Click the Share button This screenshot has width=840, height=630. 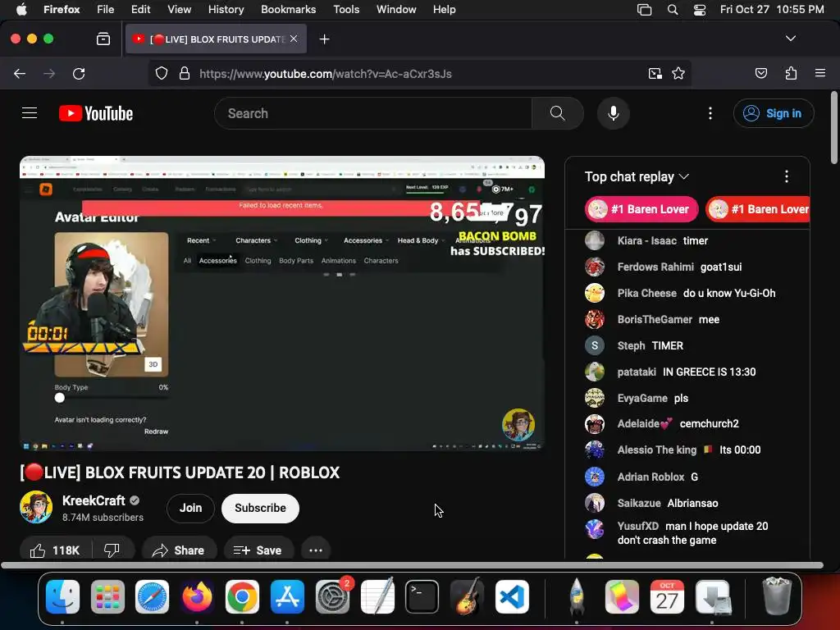point(179,550)
